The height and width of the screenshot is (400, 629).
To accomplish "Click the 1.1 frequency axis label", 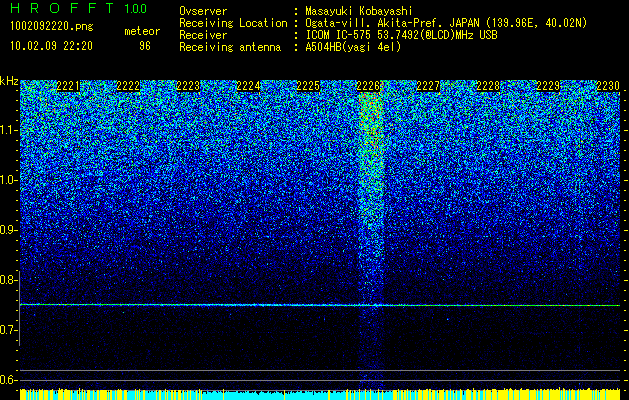I will (7, 130).
